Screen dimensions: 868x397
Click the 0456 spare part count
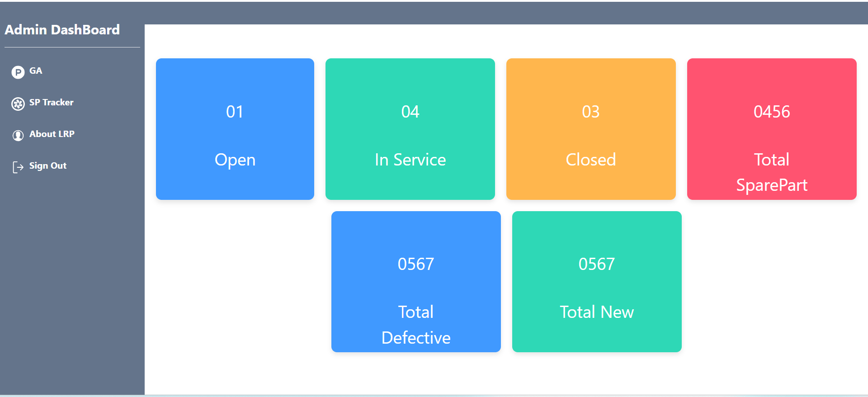[x=772, y=112]
